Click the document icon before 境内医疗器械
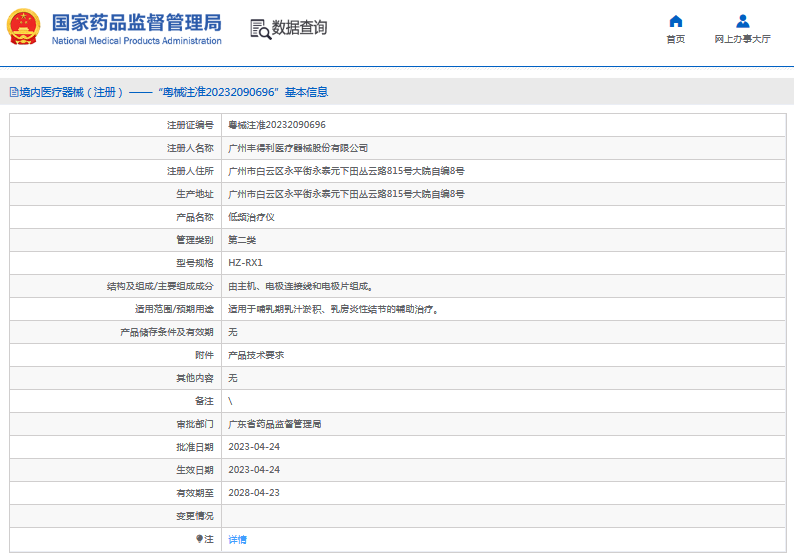Viewport: 794px width, 558px height. click(14, 92)
